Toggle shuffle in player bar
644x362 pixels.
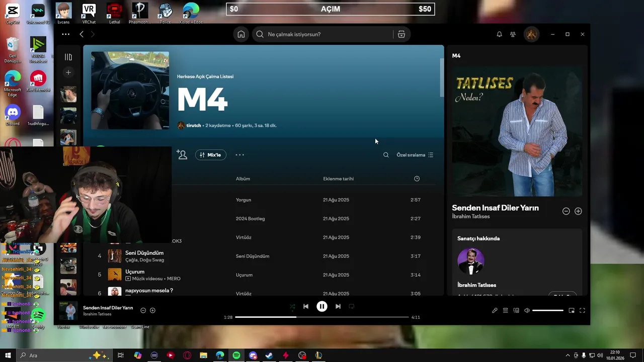292,306
